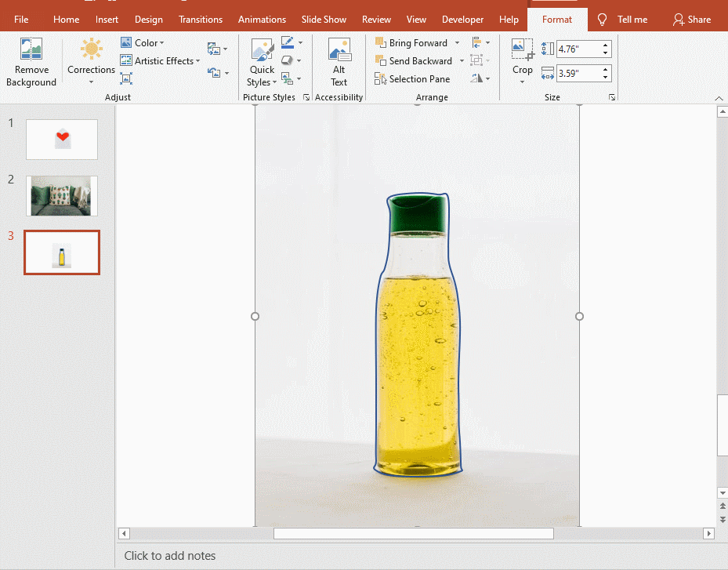Switch to the Animations tab
728x570 pixels.
point(262,20)
